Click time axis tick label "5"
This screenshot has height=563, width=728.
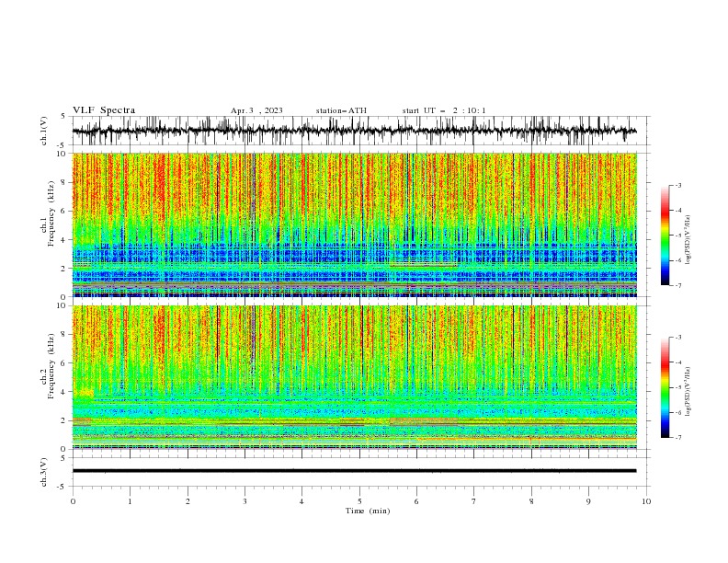click(359, 501)
